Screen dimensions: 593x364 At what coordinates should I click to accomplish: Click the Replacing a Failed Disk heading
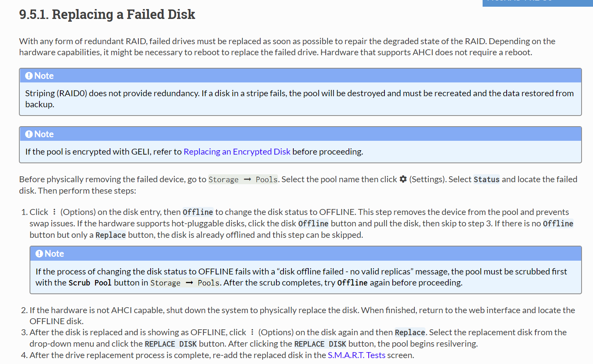pos(107,15)
